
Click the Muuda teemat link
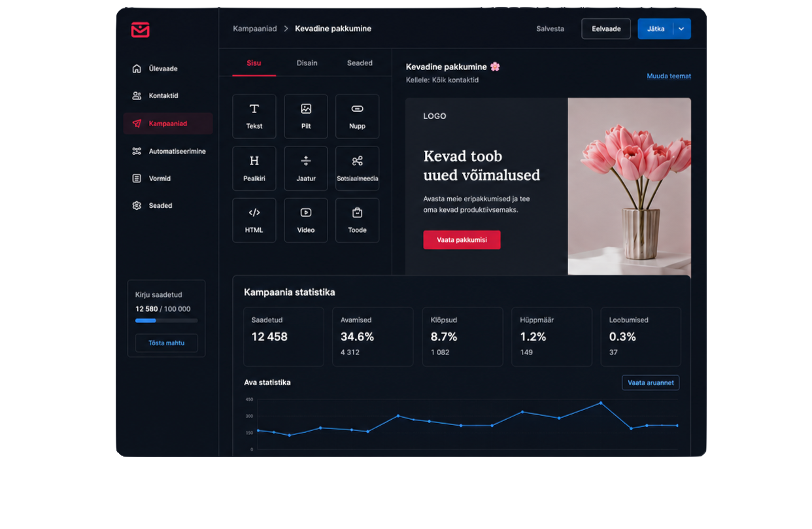(x=669, y=76)
